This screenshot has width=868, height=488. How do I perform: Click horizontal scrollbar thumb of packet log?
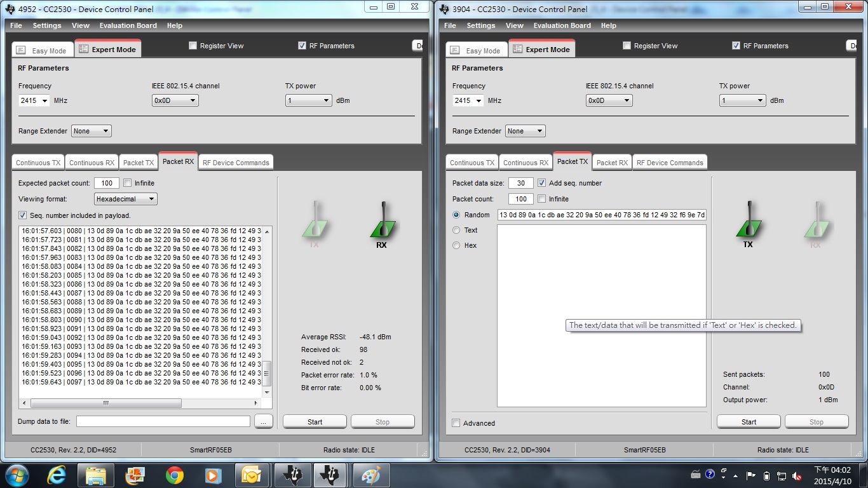point(106,403)
